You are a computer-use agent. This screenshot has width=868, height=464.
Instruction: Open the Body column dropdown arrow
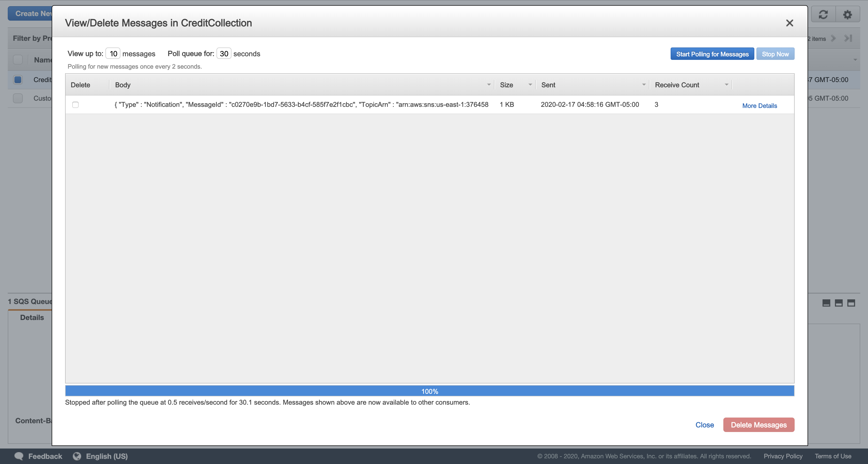coord(489,85)
